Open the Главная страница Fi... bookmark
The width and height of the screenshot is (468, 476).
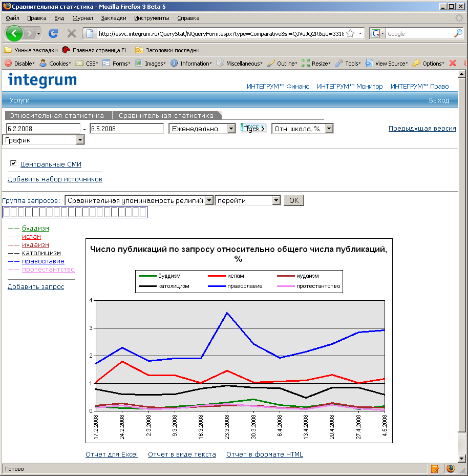pyautogui.click(x=96, y=50)
